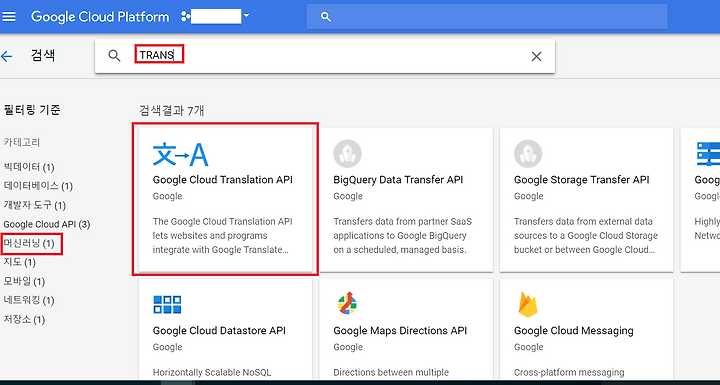Open the project selector dropdown arrow

[x=247, y=16]
